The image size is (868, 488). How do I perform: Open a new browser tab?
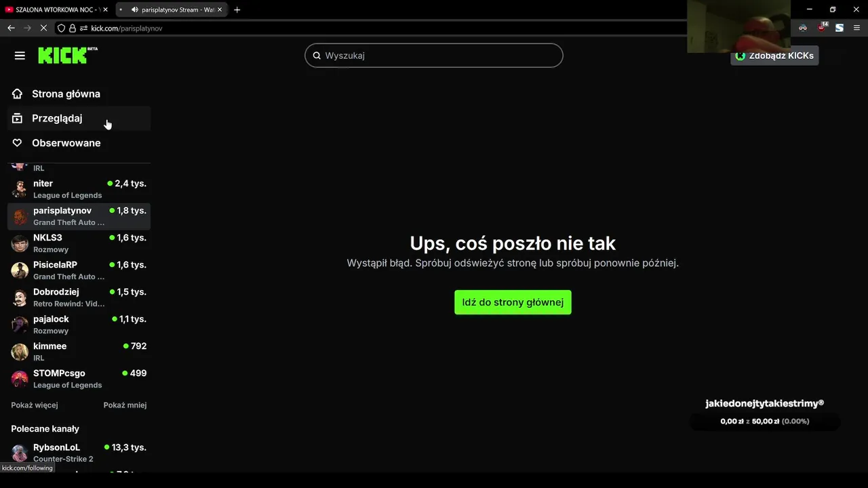tap(237, 9)
